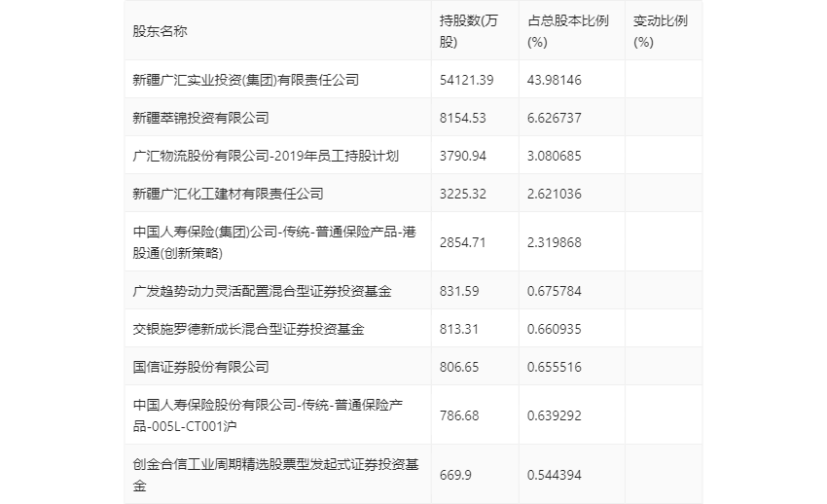The image size is (827, 504).
Task: Select 新疆广汇化工建材有限责任公司 shareholder name
Action: pyautogui.click(x=228, y=194)
